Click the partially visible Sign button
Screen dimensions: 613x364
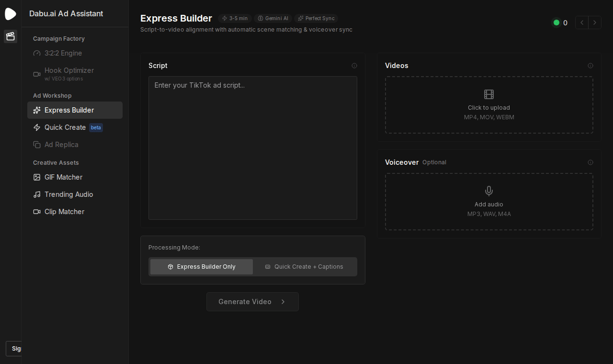click(x=14, y=349)
